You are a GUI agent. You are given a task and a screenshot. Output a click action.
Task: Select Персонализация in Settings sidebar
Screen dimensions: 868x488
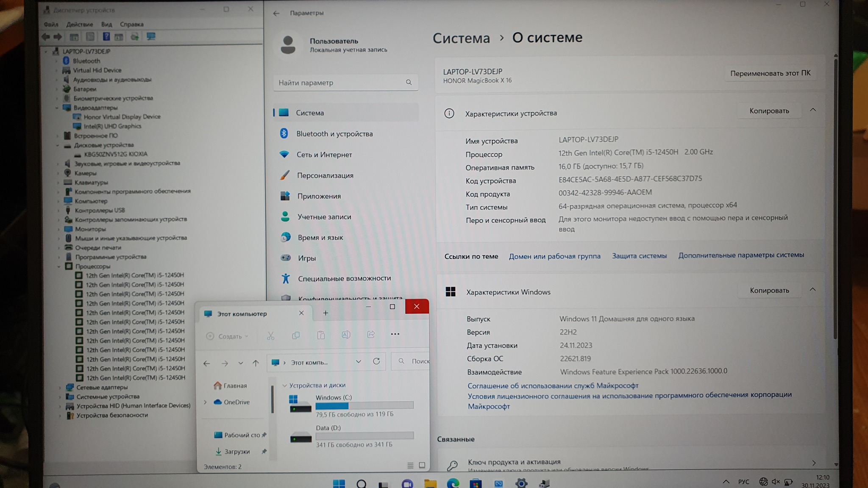pyautogui.click(x=325, y=175)
